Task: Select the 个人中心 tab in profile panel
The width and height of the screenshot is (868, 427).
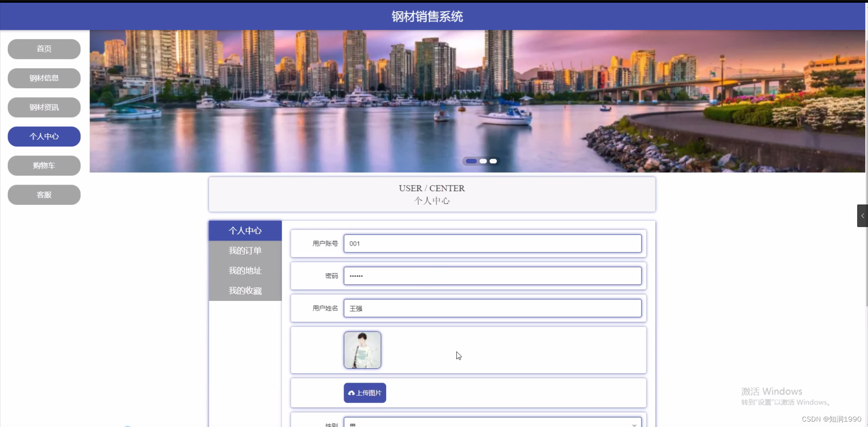Action: 245,231
